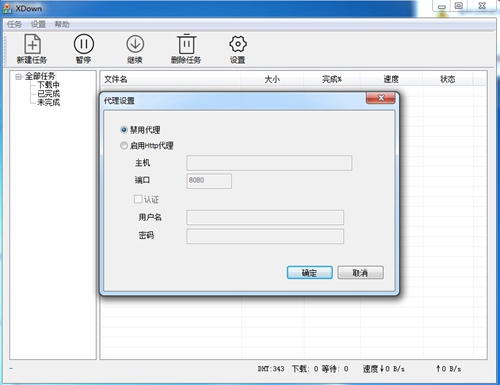Screen dimensions: 500x385
Task: Click the 等待: 0 status bar text
Action: pos(335,369)
